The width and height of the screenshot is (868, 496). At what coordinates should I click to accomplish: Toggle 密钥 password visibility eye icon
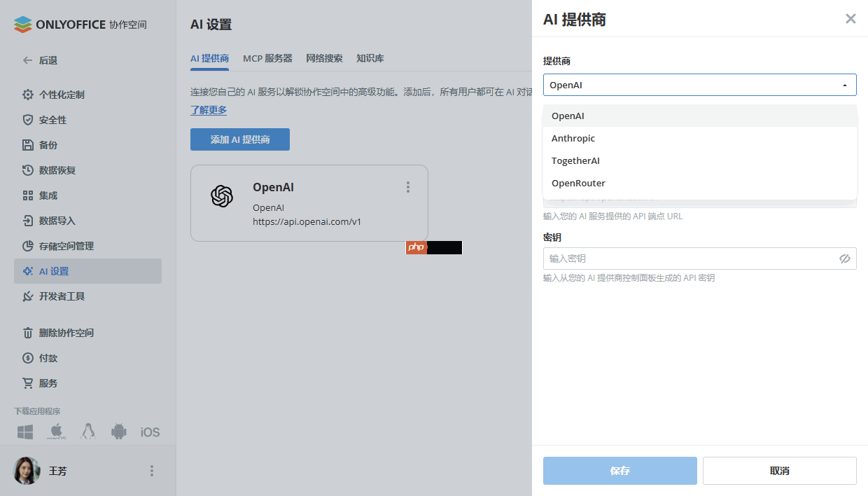pos(845,259)
